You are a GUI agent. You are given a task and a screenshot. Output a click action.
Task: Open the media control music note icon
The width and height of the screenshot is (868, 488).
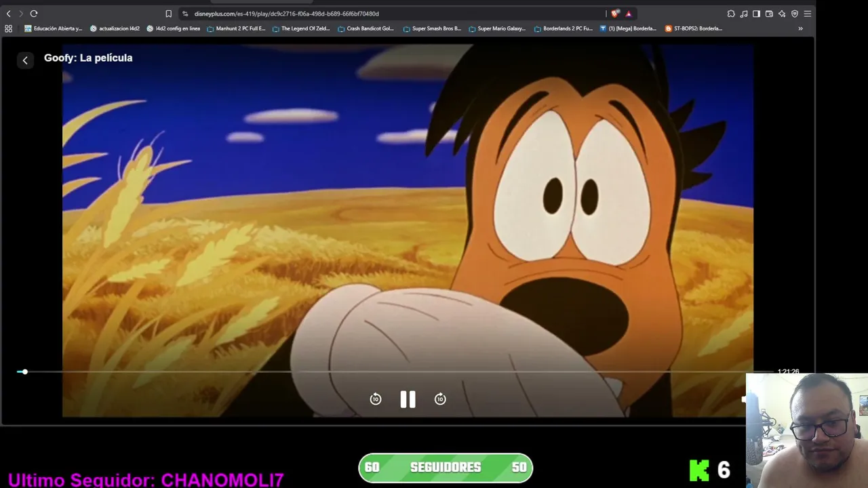[744, 14]
